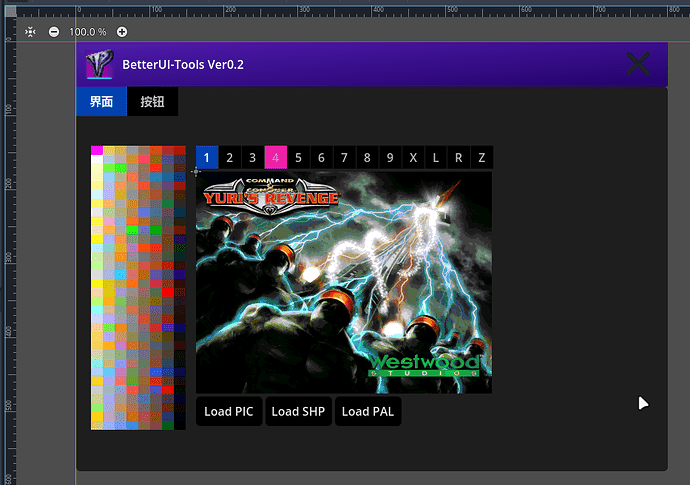Select numbered tab 3

click(x=253, y=158)
